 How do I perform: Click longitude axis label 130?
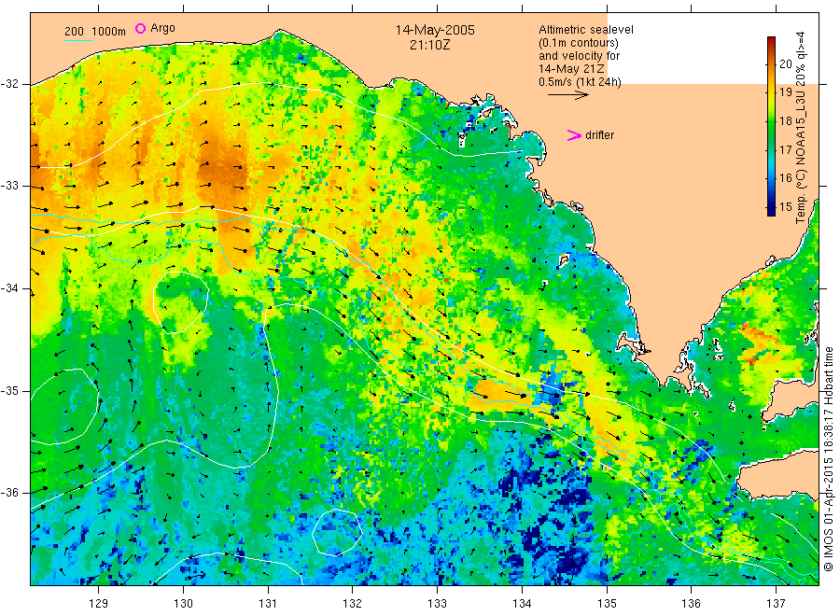(x=183, y=604)
